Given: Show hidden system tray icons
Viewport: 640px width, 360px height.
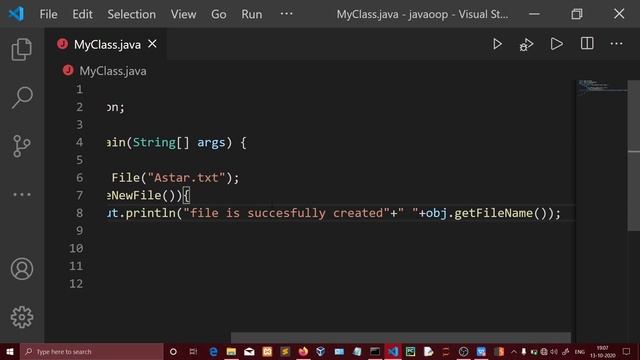Looking at the screenshot, I should (514, 351).
